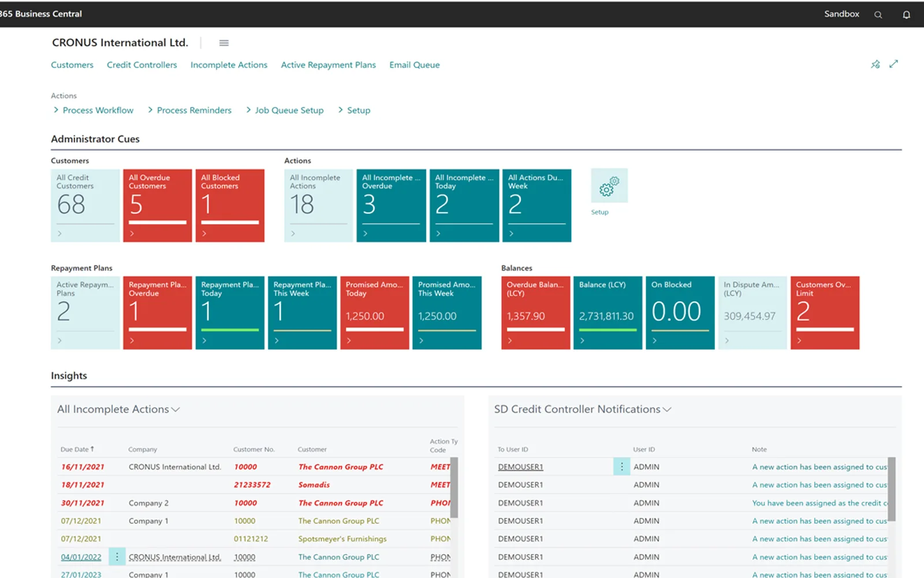Expand the Process Workflow action
Viewport: 924px width, 578px height.
[93, 110]
